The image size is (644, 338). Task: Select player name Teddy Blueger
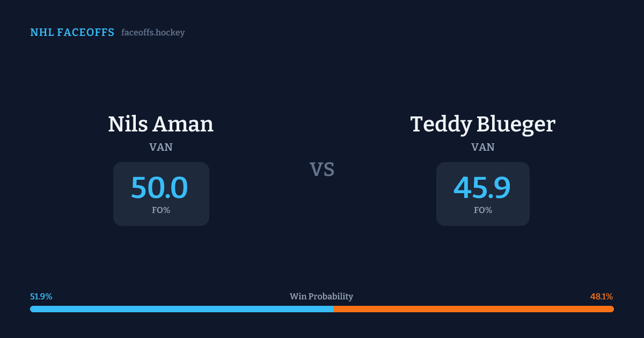pos(482,124)
